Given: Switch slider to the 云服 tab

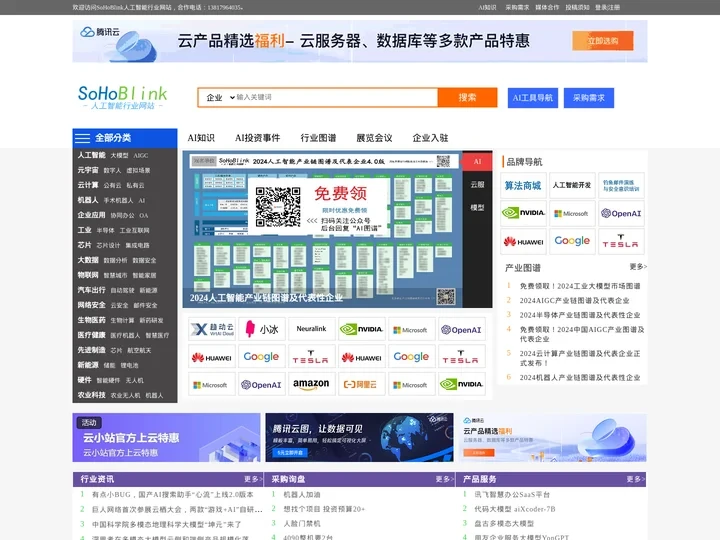Looking at the screenshot, I should (477, 185).
